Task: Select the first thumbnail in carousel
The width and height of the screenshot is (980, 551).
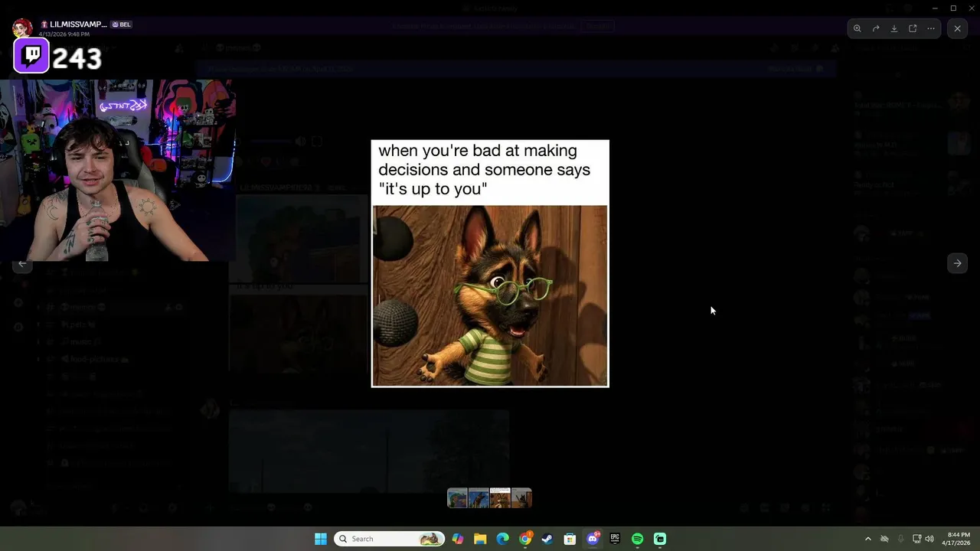Action: pyautogui.click(x=457, y=498)
